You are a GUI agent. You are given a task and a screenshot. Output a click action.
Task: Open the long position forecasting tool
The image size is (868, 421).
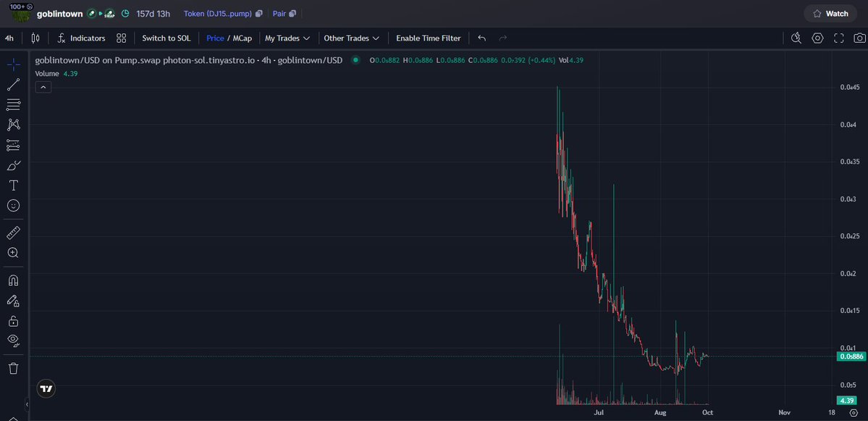(x=14, y=145)
